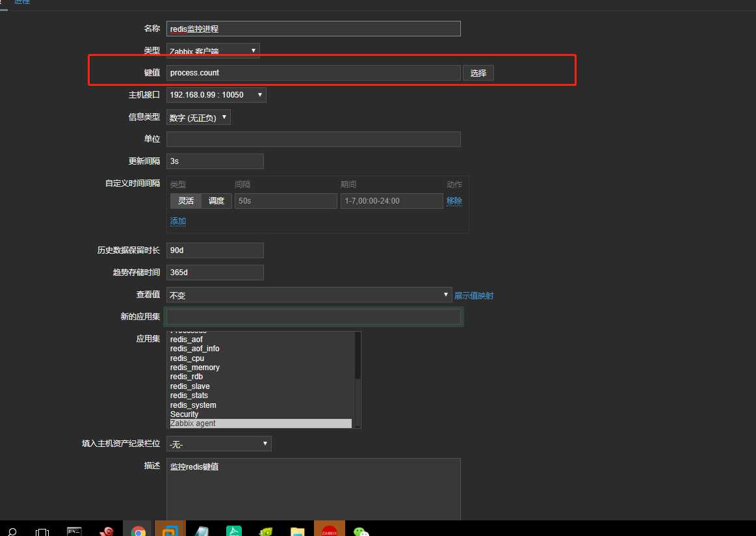
Task: Open the 类型 dropdown showing Zabbix 客户端
Action: point(213,51)
